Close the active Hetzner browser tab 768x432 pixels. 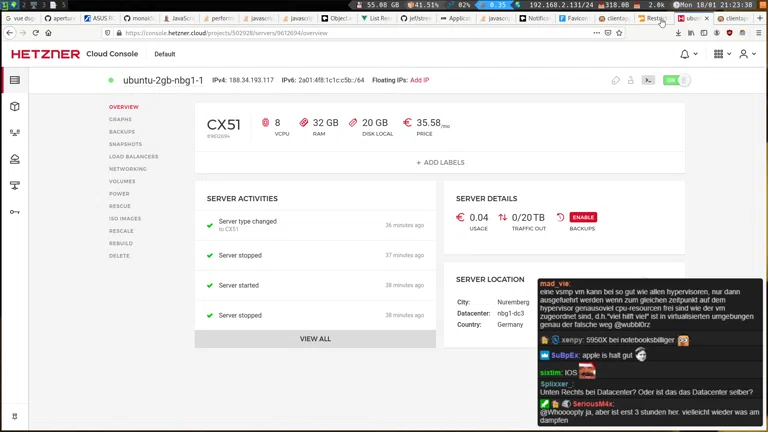point(706,18)
